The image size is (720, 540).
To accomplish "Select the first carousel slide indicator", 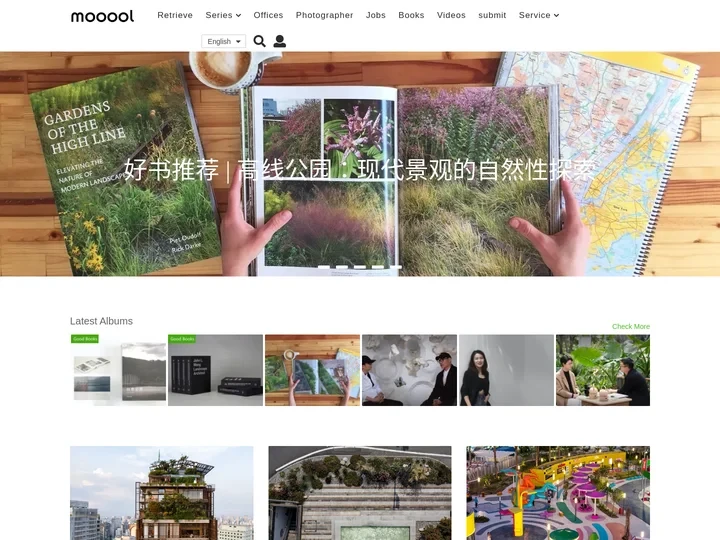I will [323, 267].
